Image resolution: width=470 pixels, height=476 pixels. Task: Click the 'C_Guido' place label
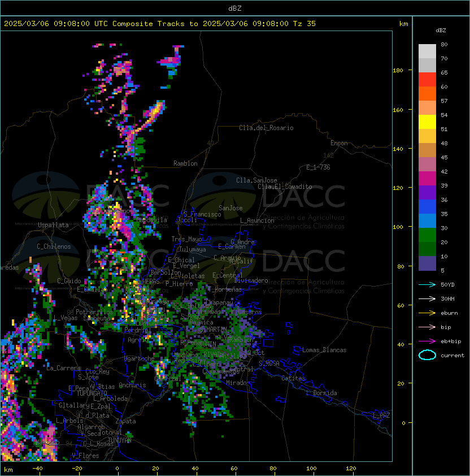[x=69, y=281]
